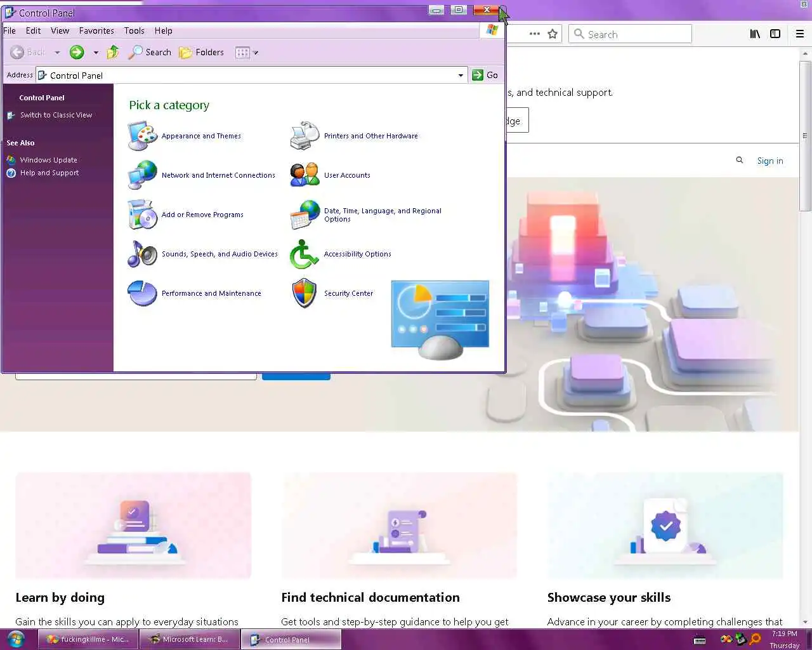
Task: Click Find technical documentation card image
Action: 400,526
